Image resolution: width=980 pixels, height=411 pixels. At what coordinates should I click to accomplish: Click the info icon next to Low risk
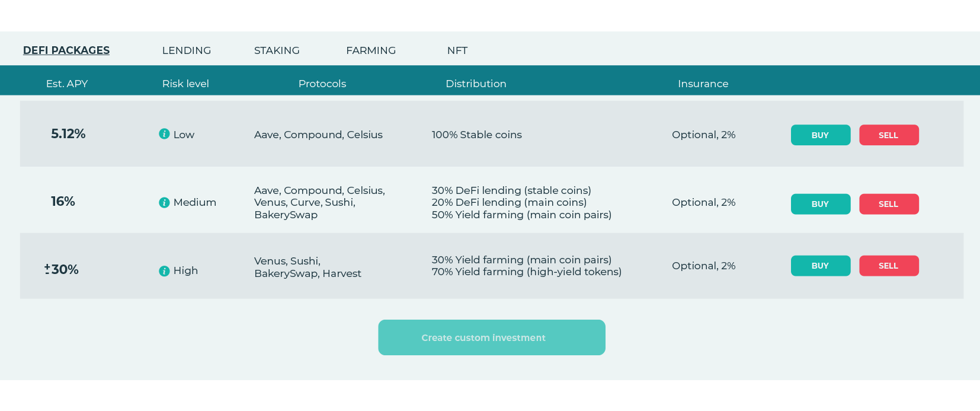point(164,134)
